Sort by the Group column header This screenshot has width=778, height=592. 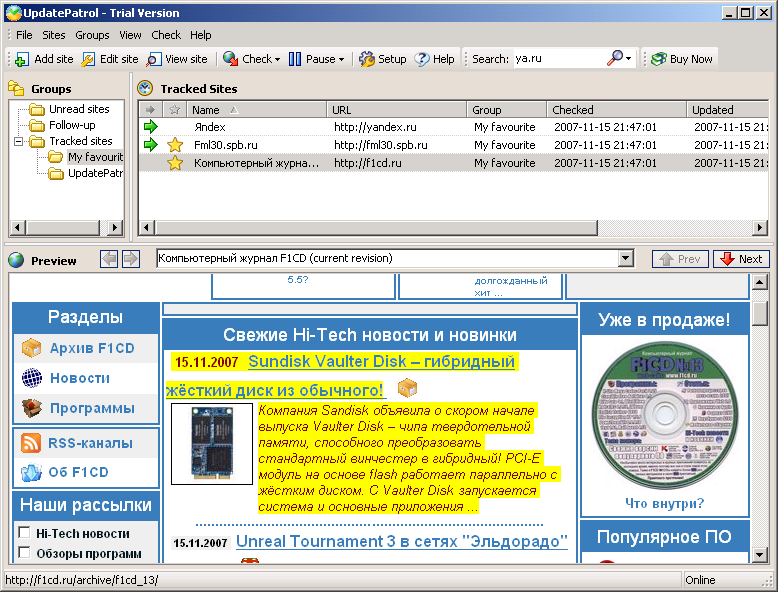tap(507, 110)
